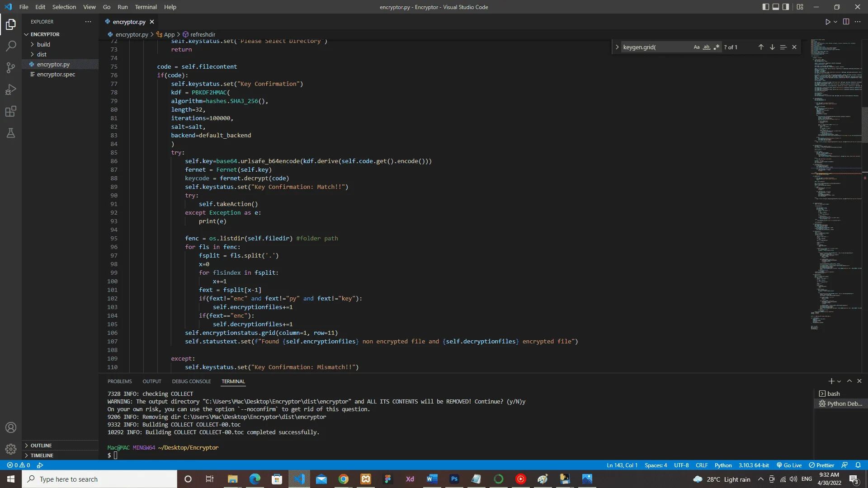Click the errors and warnings status item
Screen dimensions: 868x488
tap(19, 465)
